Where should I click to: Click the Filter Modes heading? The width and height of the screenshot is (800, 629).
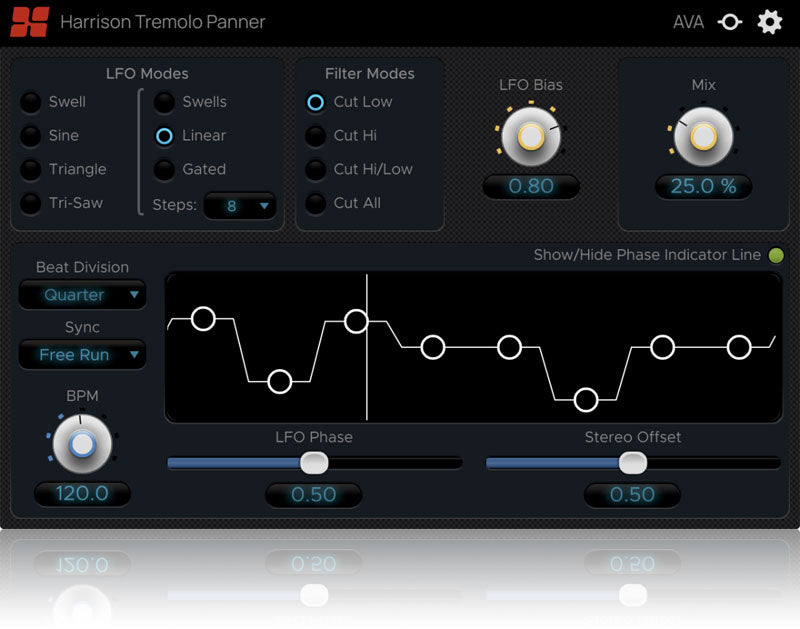coord(370,74)
